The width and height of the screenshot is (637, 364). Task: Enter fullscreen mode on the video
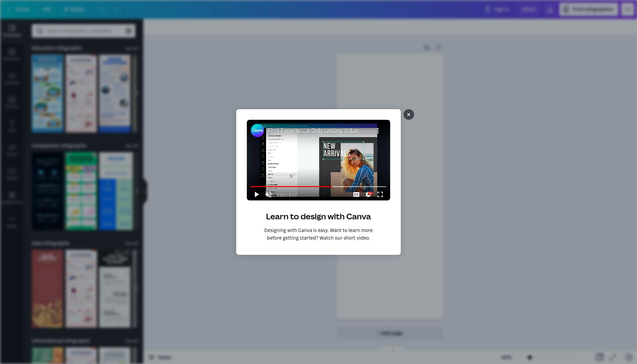coord(380,194)
